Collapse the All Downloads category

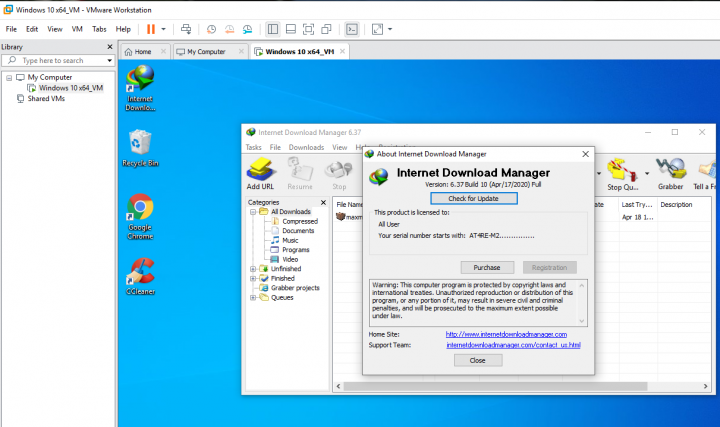253,212
